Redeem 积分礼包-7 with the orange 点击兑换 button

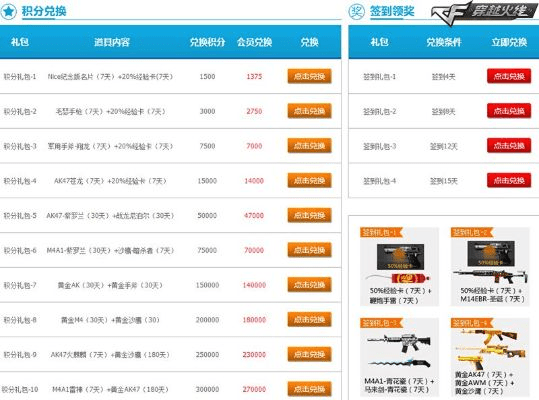coord(309,285)
